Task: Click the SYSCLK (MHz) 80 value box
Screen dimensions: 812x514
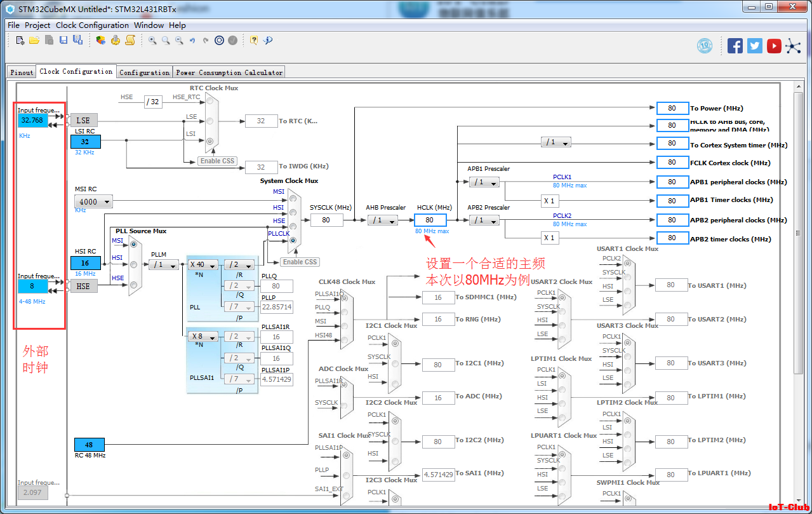Action: [326, 220]
